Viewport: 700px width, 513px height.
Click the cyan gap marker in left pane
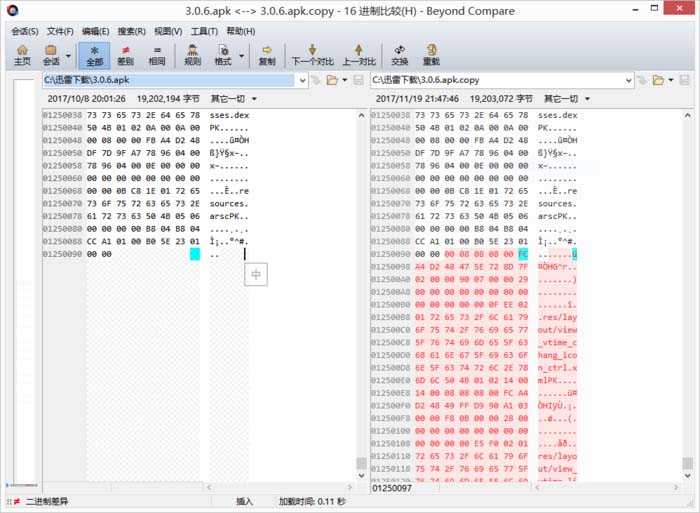[x=195, y=254]
